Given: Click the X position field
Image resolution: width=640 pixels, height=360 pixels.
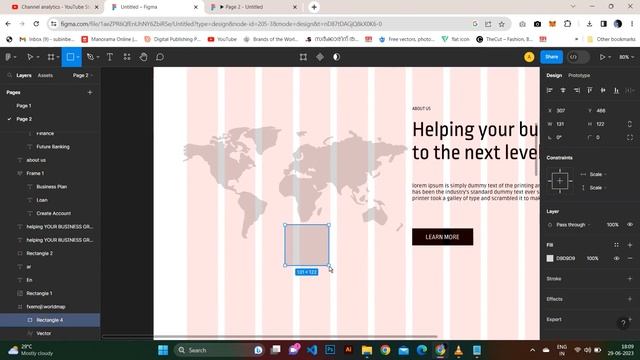Looking at the screenshot, I should pyautogui.click(x=565, y=111).
